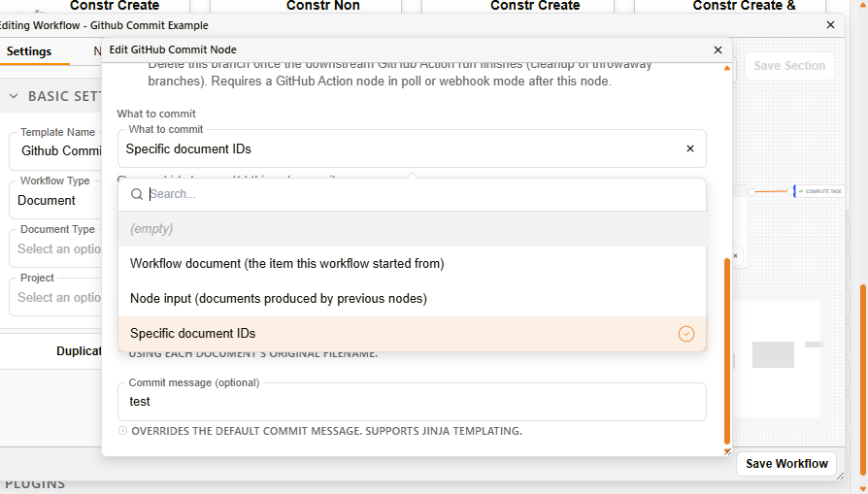The image size is (868, 494).
Task: Edit the Commit message field
Action: pyautogui.click(x=412, y=402)
